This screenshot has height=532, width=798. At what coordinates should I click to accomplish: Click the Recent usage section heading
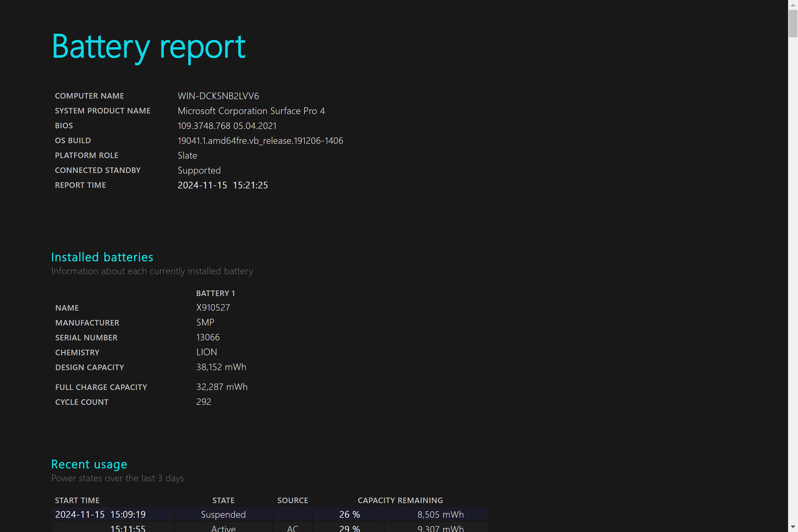(89, 464)
